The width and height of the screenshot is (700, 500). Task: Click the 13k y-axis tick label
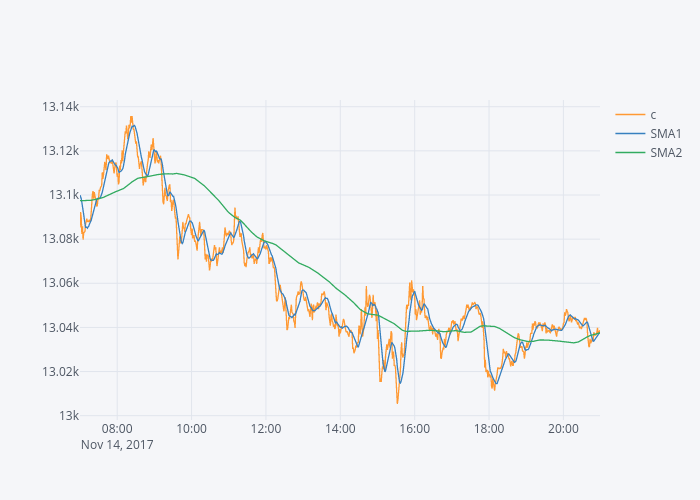tap(68, 415)
